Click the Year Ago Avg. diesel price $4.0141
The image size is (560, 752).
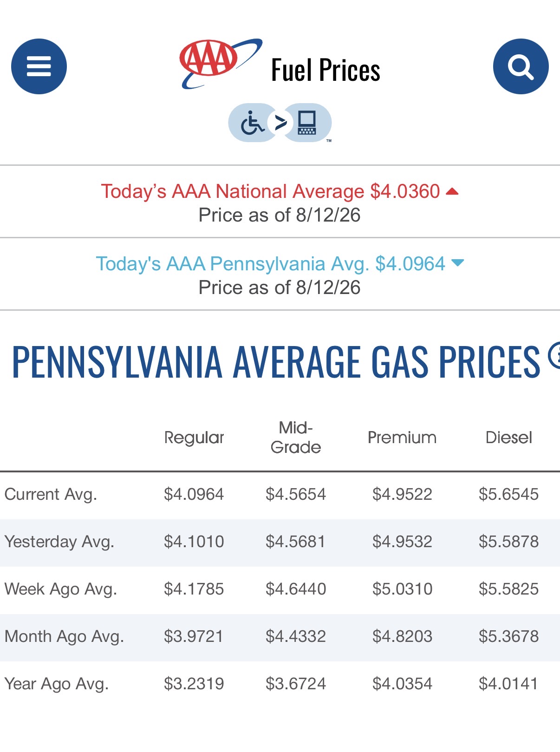509,684
